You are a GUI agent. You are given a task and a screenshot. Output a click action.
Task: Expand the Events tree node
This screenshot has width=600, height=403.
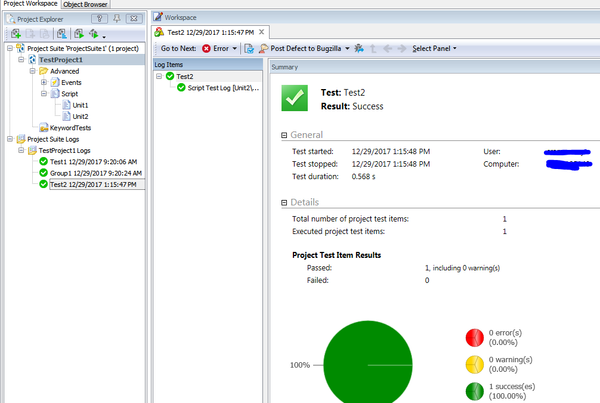click(x=43, y=83)
